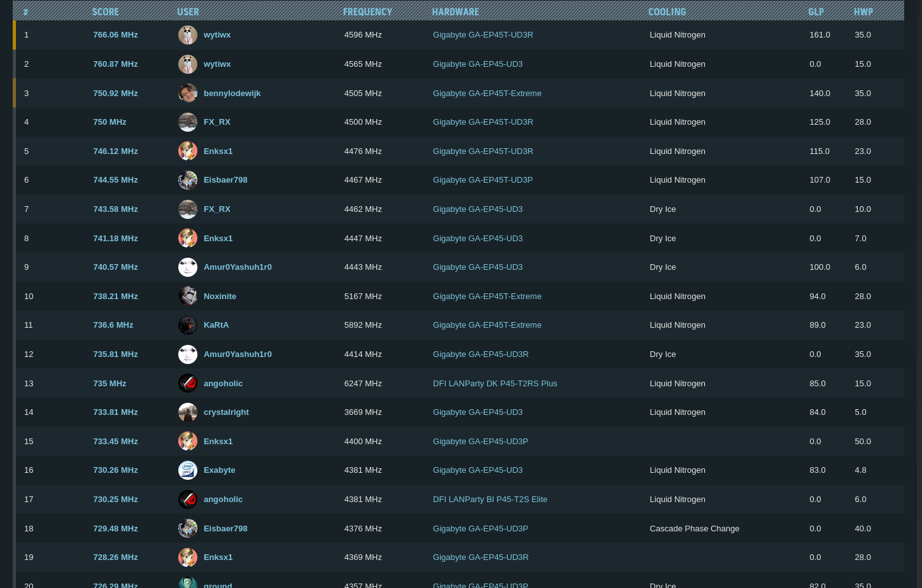Open Amur0Yashuh1r0 username link in rank 9
Image resolution: width=922 pixels, height=588 pixels.
click(x=238, y=267)
